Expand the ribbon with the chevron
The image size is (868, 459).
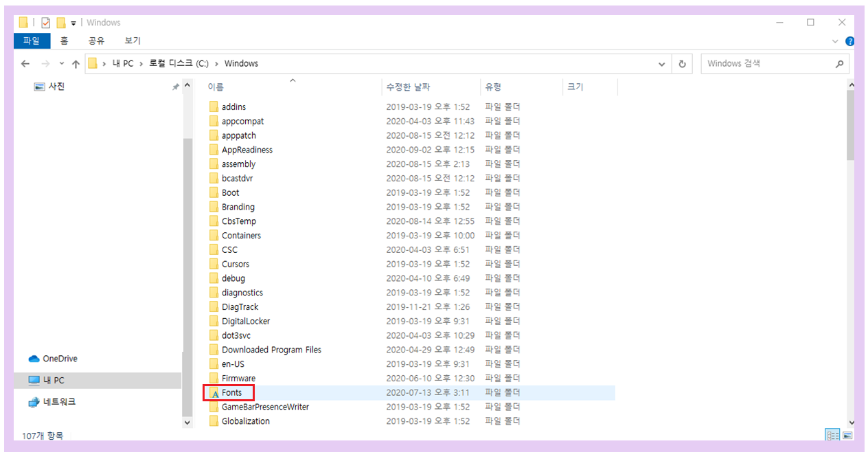coord(835,41)
